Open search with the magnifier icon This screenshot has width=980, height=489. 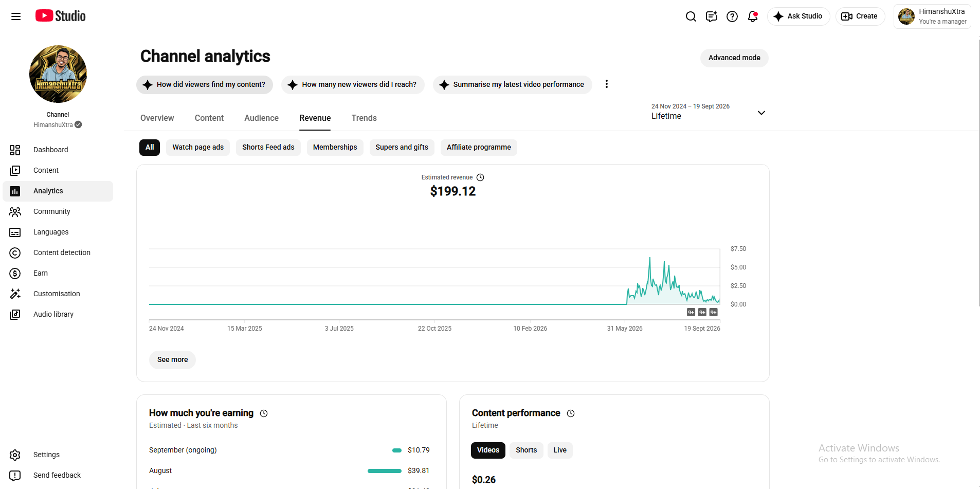point(691,16)
